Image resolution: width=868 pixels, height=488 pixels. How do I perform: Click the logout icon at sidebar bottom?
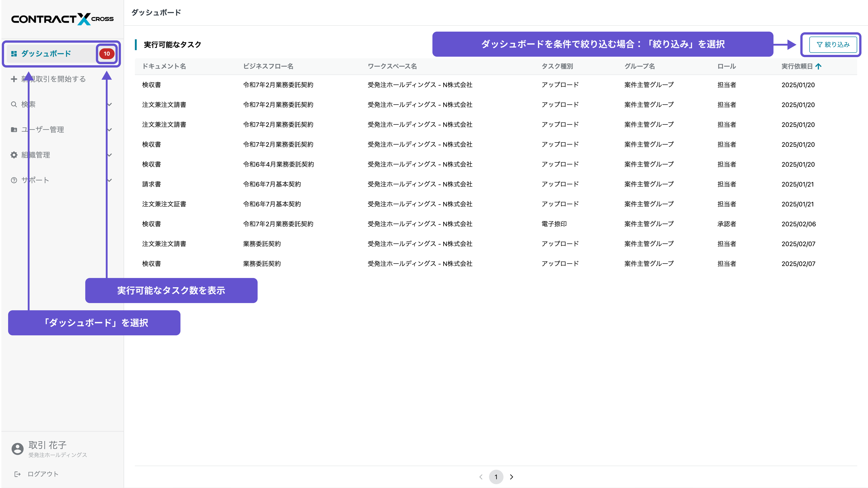[x=18, y=474]
